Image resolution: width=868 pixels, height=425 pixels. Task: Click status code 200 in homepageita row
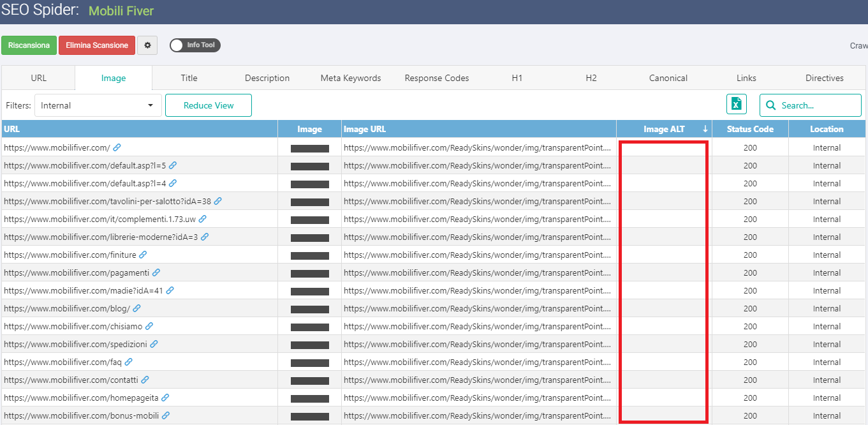tap(750, 398)
